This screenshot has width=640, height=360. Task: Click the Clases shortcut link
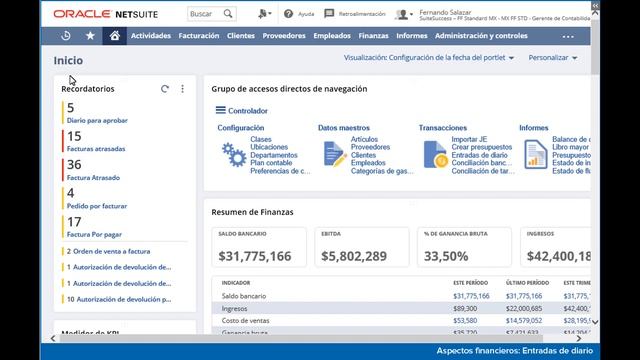point(261,139)
